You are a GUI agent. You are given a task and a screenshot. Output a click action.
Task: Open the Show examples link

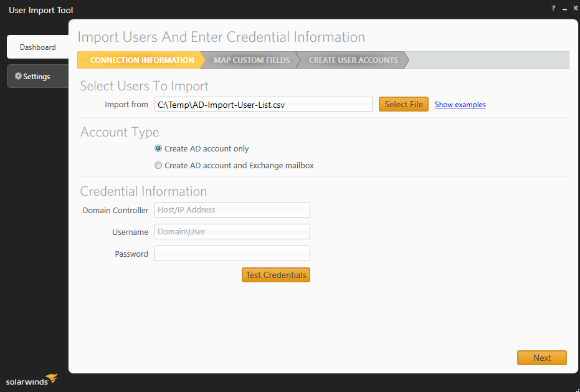[x=460, y=105]
